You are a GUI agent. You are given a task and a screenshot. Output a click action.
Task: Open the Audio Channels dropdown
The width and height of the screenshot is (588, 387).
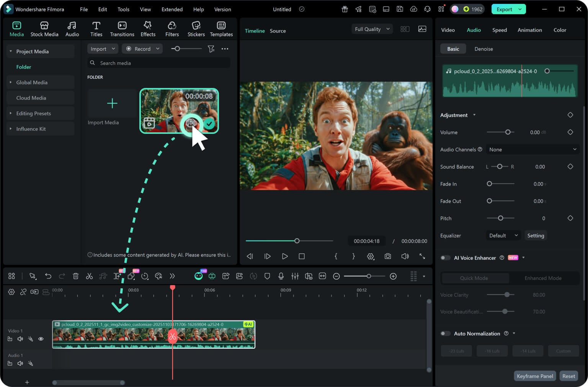532,150
